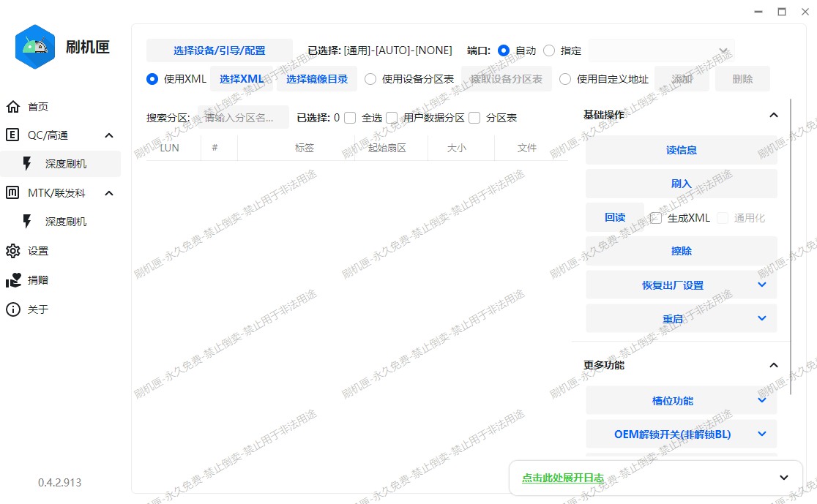The image size is (817, 504).
Task: Open the MTK/联发科 navigation menu
Action: (x=57, y=192)
